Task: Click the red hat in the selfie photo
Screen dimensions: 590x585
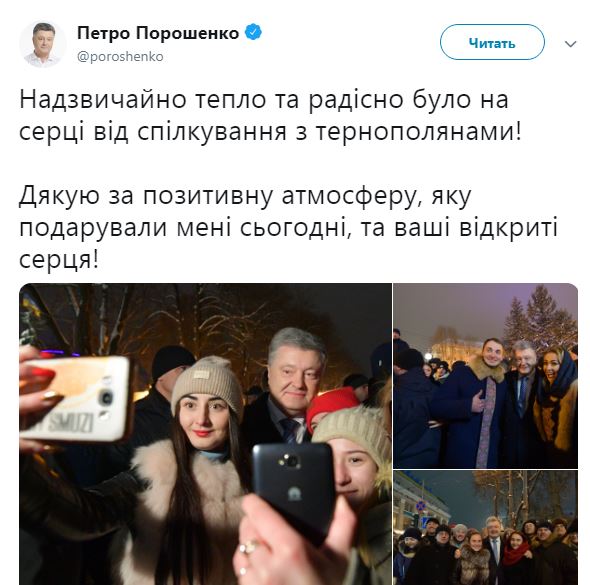Action: click(331, 405)
